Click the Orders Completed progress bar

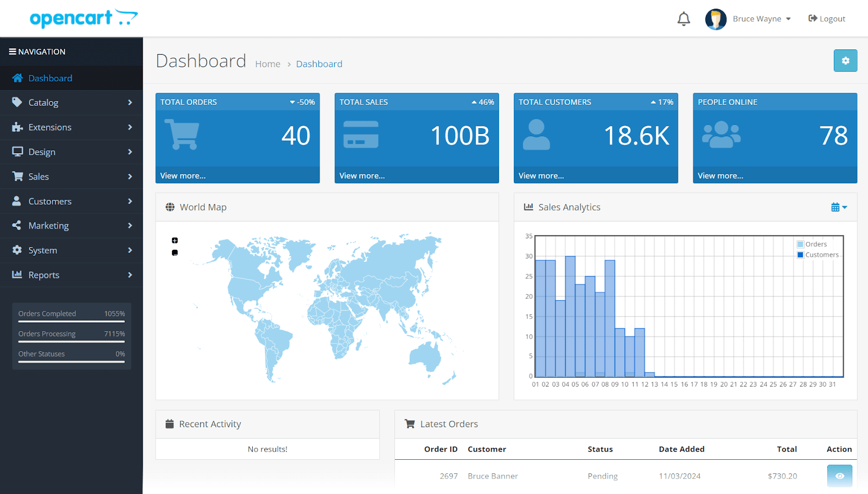tap(71, 321)
